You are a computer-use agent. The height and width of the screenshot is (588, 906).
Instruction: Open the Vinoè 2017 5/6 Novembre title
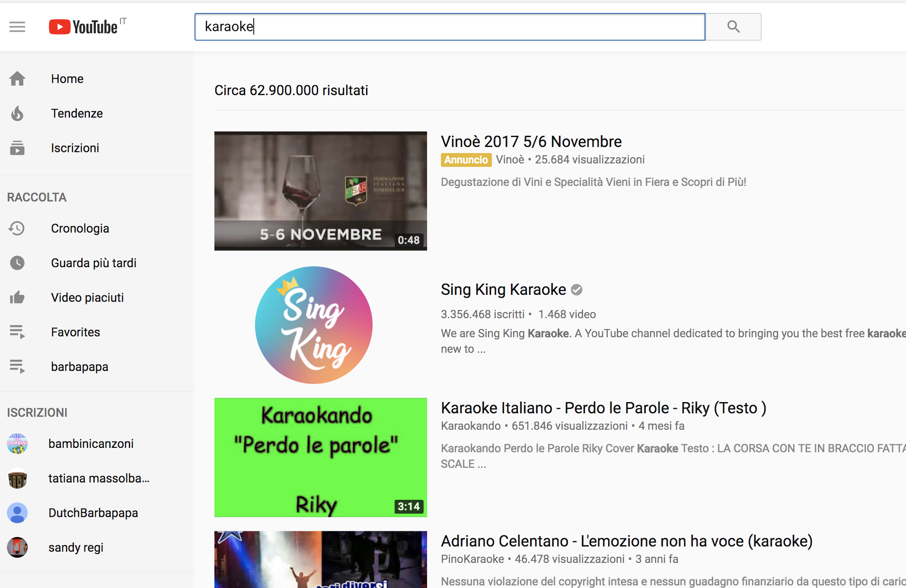531,142
